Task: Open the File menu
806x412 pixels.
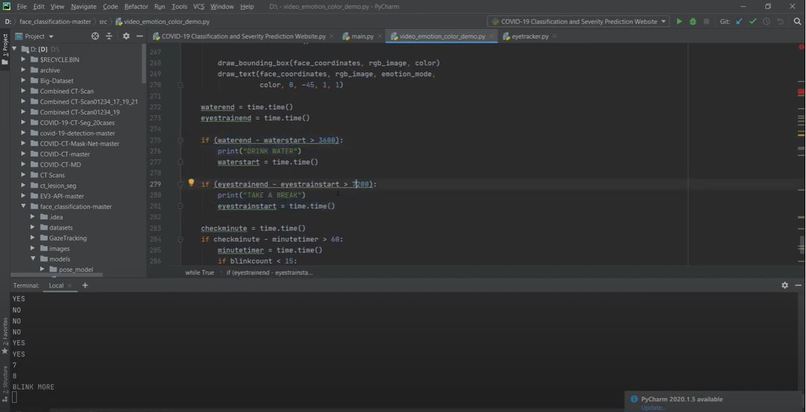Action: (x=22, y=7)
